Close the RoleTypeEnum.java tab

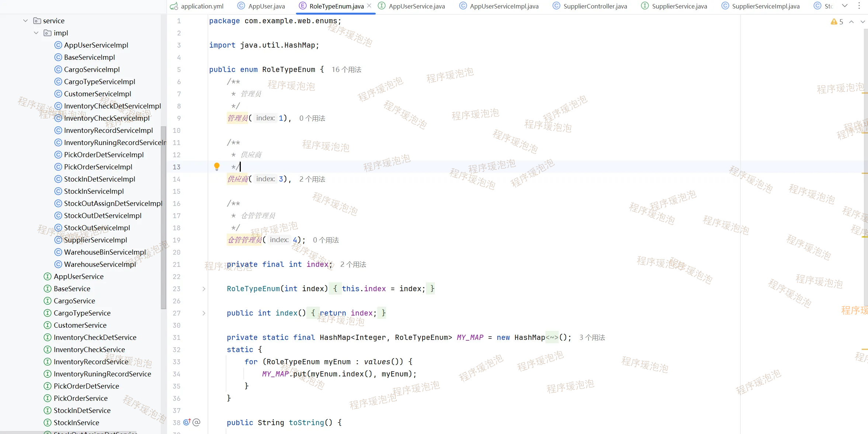369,6
